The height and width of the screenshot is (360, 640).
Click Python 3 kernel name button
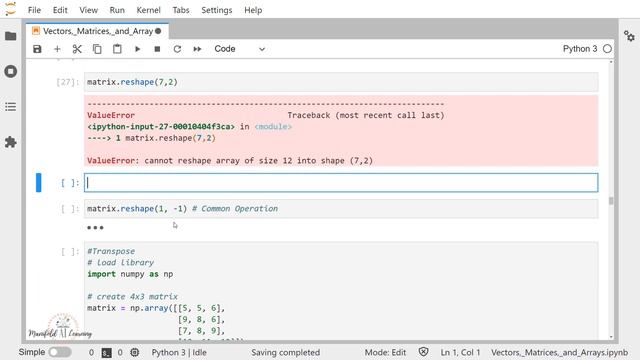pos(580,49)
